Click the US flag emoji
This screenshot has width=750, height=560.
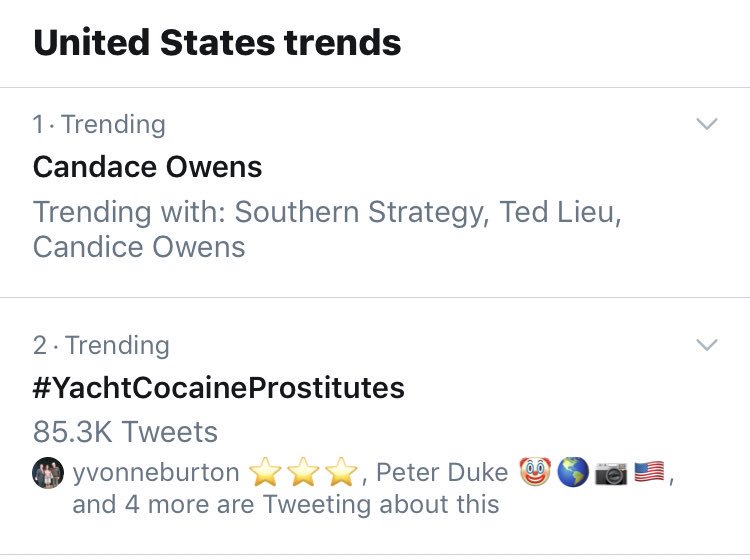pos(649,473)
